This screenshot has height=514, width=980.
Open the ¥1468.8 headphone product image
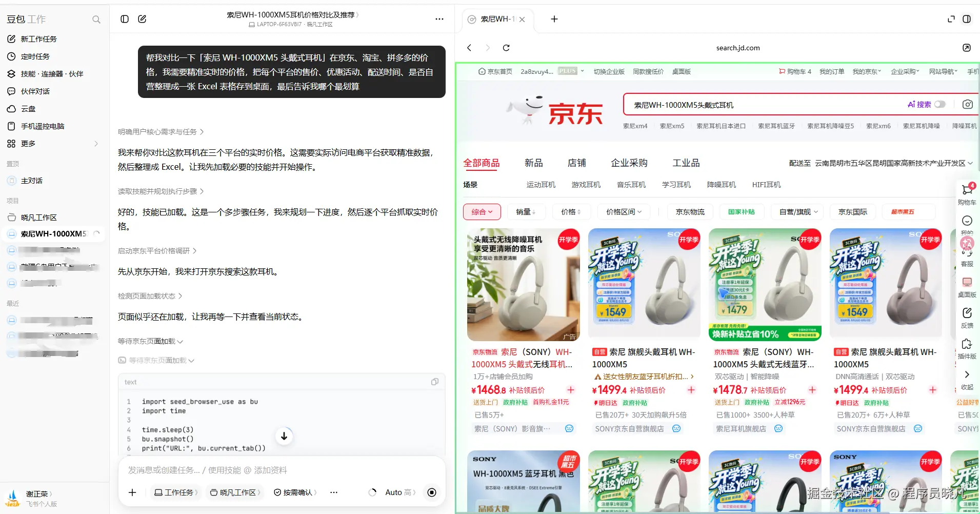click(524, 285)
